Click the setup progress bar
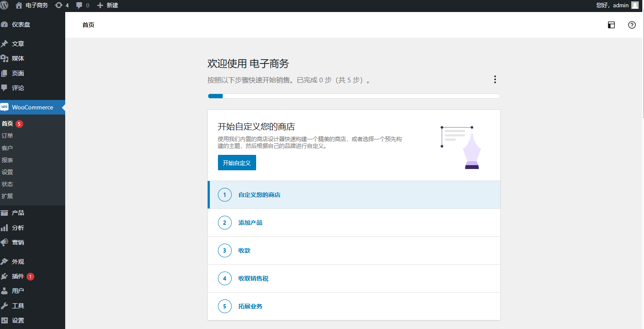This screenshot has width=644, height=329. tap(354, 96)
